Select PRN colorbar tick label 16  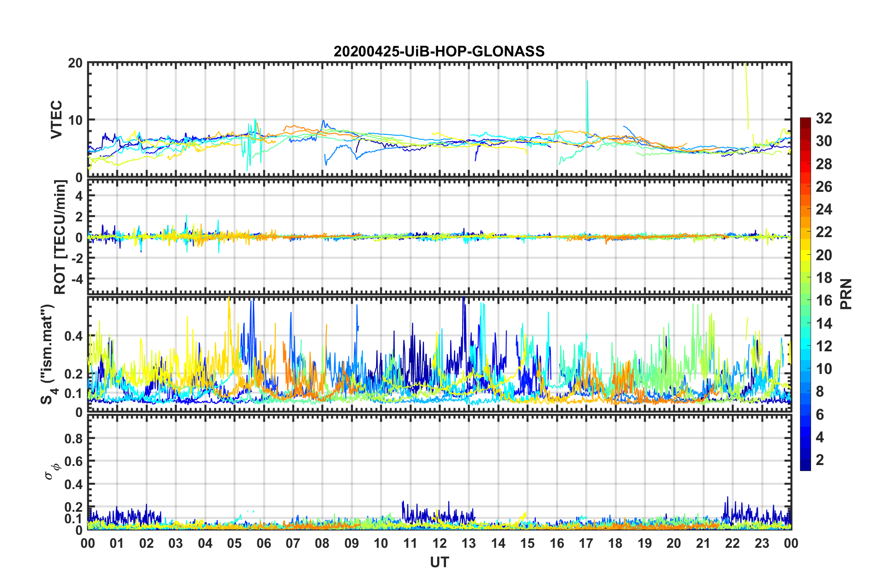coord(824,300)
